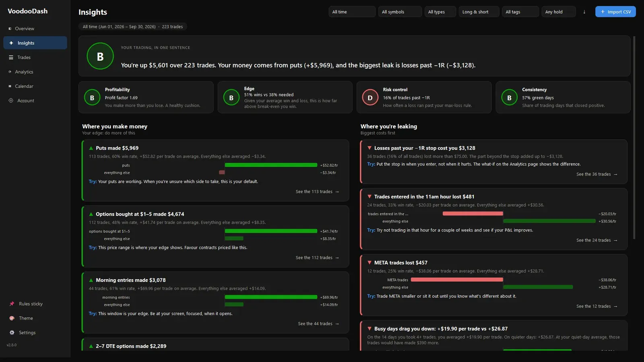This screenshot has height=362, width=644.
Task: Click the Edge card reading 51% wins vs 38% needed
Action: click(285, 97)
